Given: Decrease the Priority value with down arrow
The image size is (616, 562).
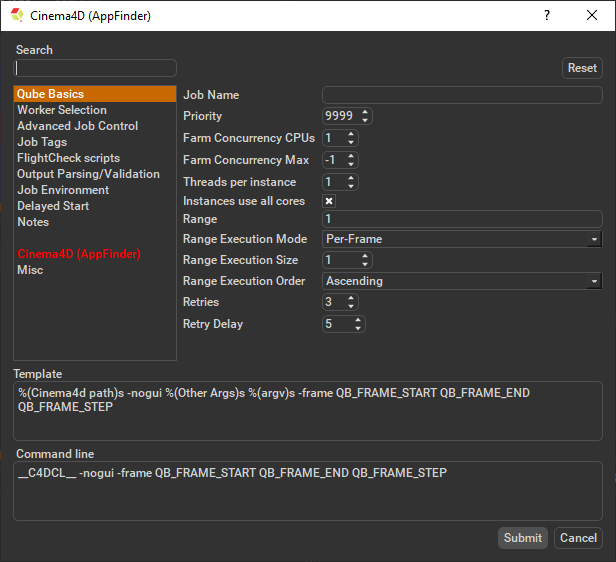Looking at the screenshot, I should coord(365,120).
